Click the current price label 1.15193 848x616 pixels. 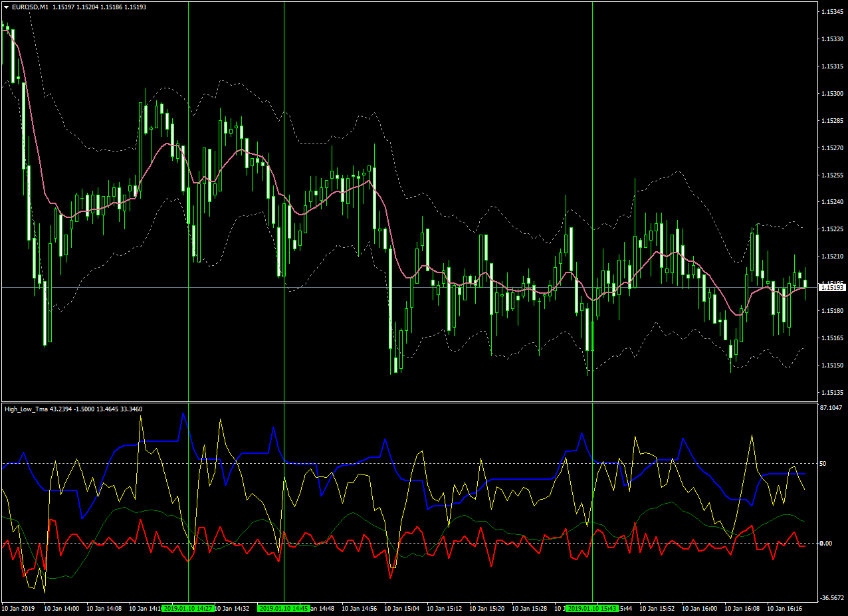832,287
